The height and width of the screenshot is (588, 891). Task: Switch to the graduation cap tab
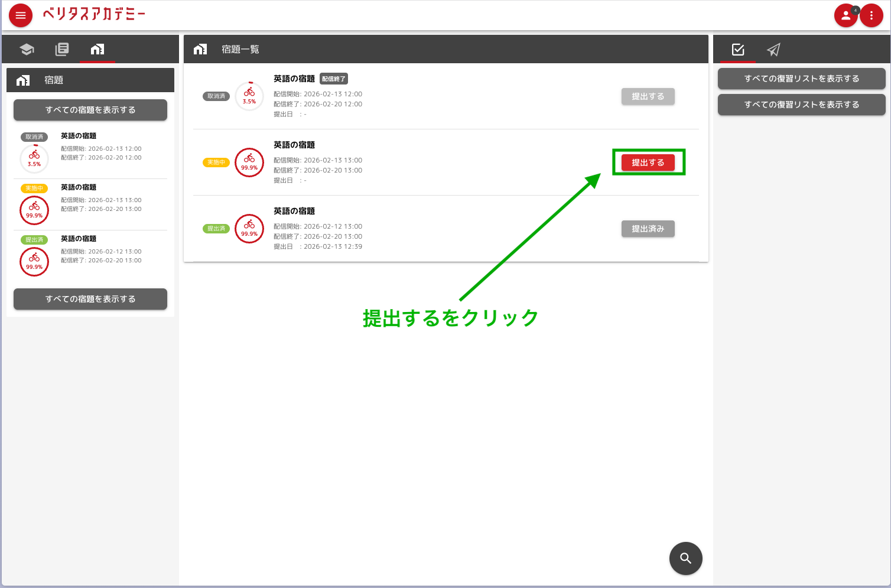pyautogui.click(x=27, y=50)
